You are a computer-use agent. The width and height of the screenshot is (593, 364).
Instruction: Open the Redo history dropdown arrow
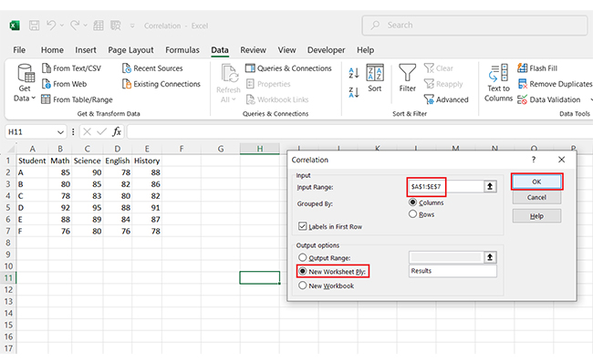pos(86,26)
